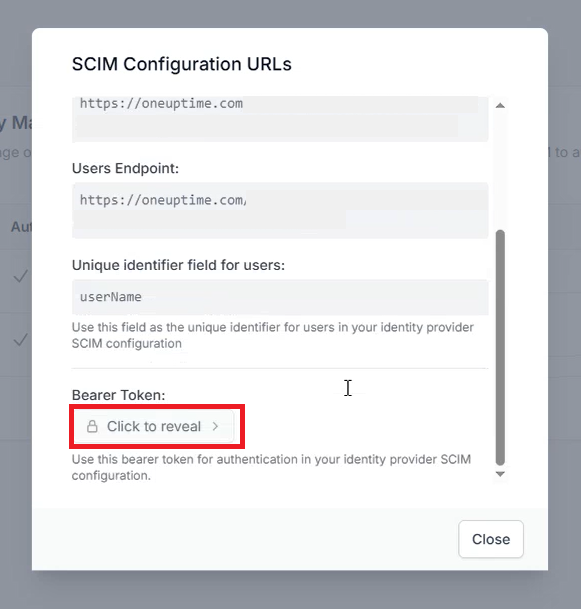Click the 'Bearer Token:' label
The image size is (581, 609).
click(x=118, y=395)
